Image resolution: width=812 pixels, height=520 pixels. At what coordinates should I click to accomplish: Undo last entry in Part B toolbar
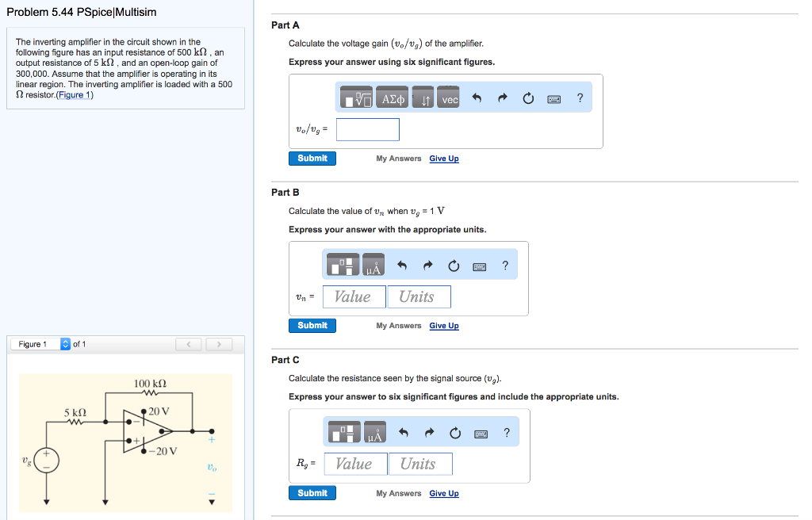pos(402,266)
